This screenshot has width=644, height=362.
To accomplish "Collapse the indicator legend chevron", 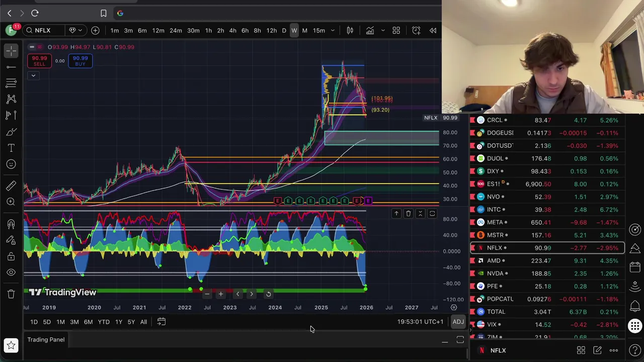I will (33, 75).
